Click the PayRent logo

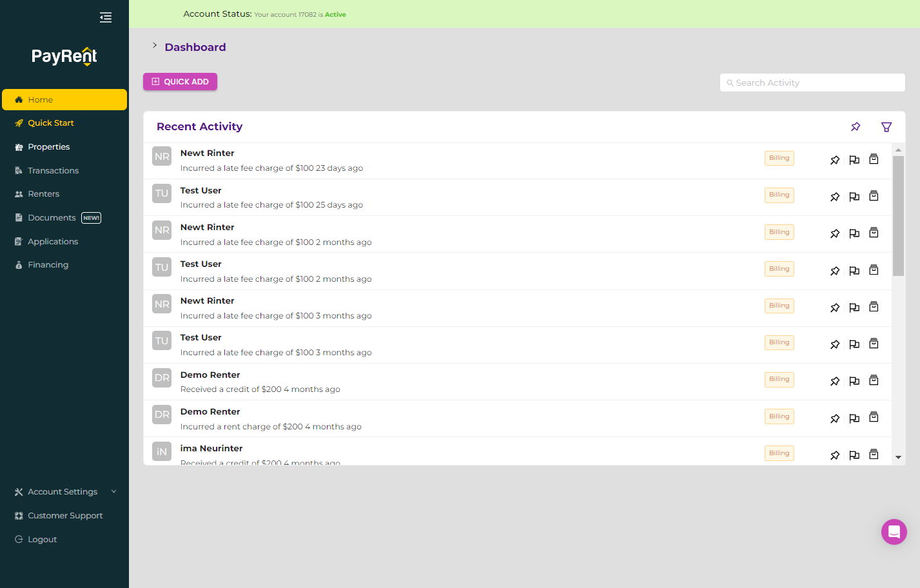click(64, 57)
